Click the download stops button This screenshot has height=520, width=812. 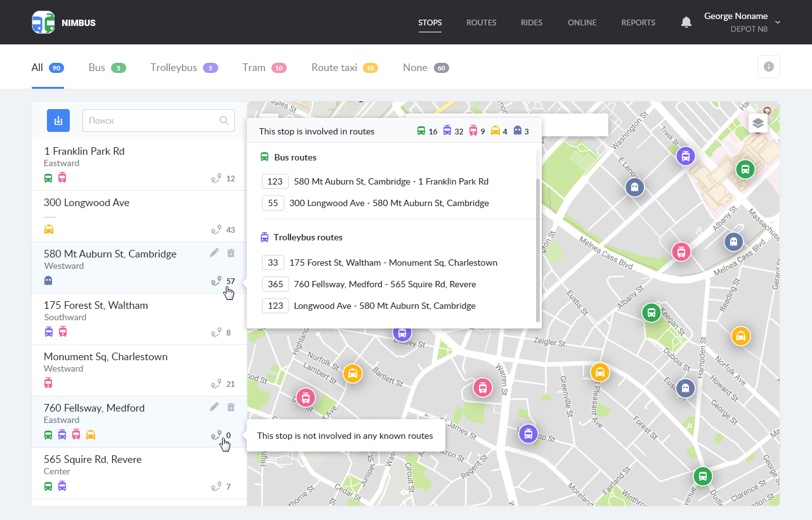pyautogui.click(x=58, y=120)
